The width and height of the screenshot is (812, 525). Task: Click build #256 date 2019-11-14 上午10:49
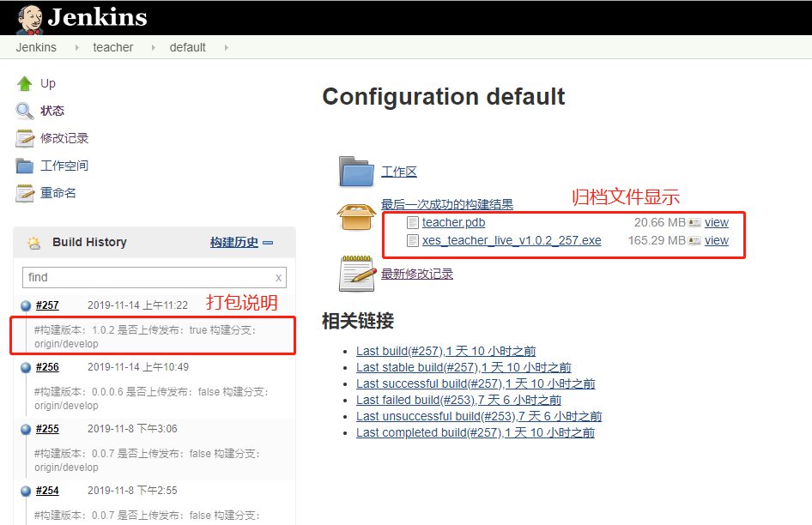[x=138, y=367]
